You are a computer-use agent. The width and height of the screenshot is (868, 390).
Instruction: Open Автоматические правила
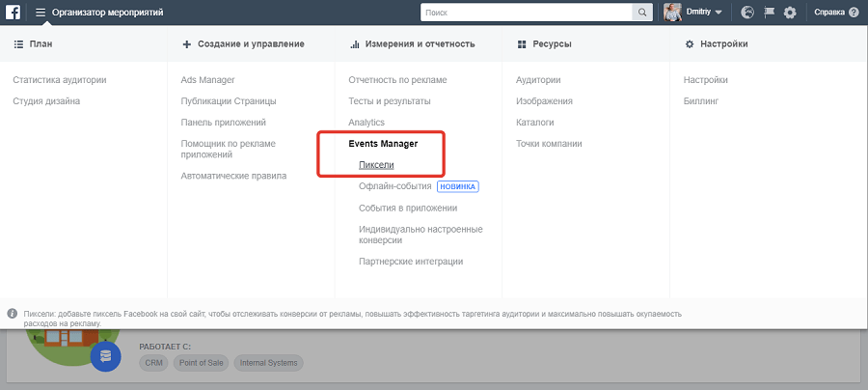tap(233, 176)
